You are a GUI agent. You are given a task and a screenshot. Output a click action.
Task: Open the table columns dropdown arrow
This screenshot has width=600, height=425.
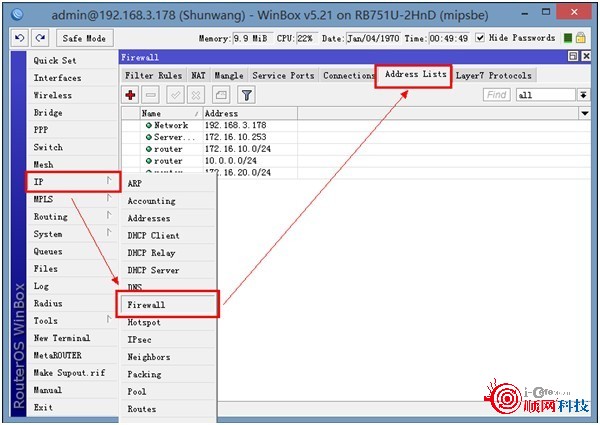pyautogui.click(x=585, y=113)
